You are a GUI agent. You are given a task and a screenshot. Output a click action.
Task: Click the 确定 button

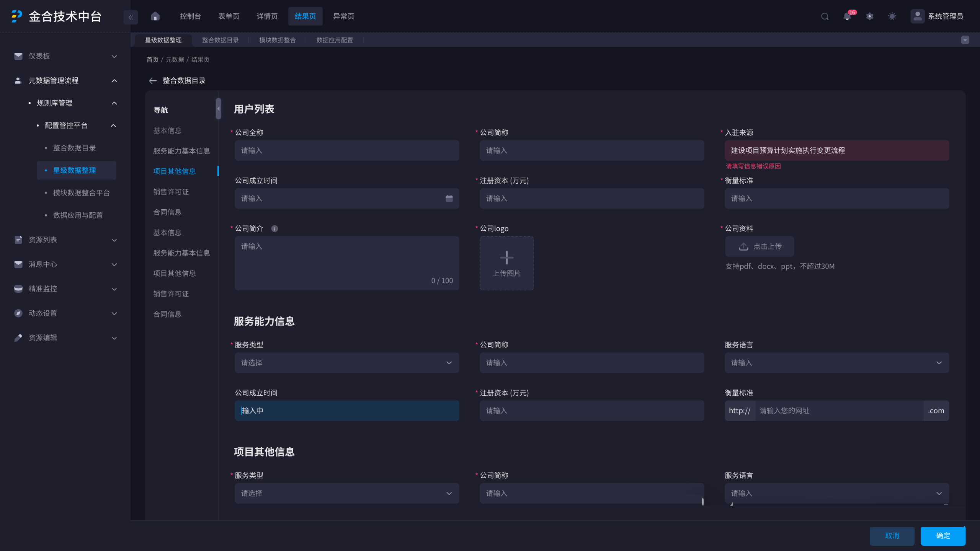coord(942,536)
